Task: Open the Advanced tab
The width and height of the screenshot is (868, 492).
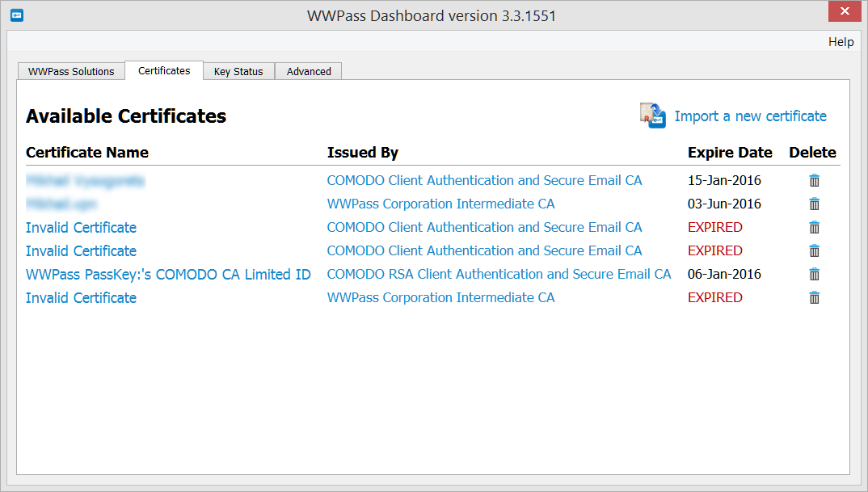Action: [x=308, y=71]
